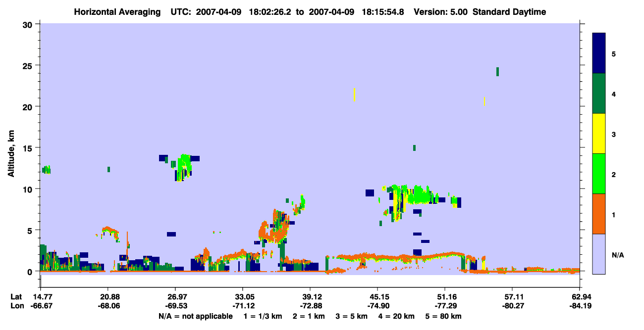Click the longitude value '-72.88'

click(x=310, y=306)
